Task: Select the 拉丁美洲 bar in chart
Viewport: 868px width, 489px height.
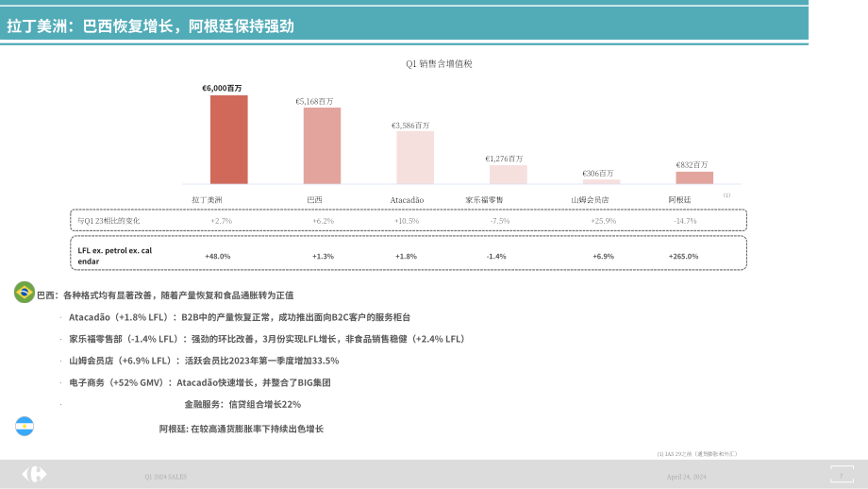Action: [x=228, y=140]
